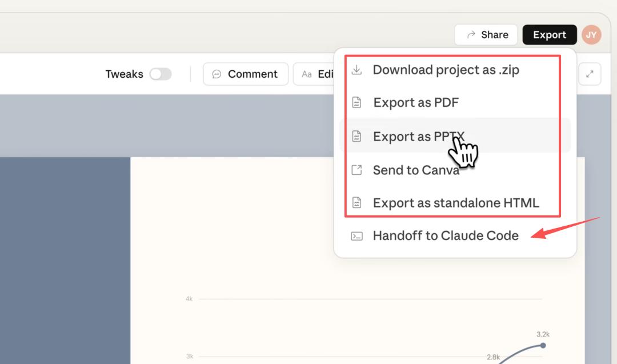Enable the Tweaks toggle switch

point(161,74)
